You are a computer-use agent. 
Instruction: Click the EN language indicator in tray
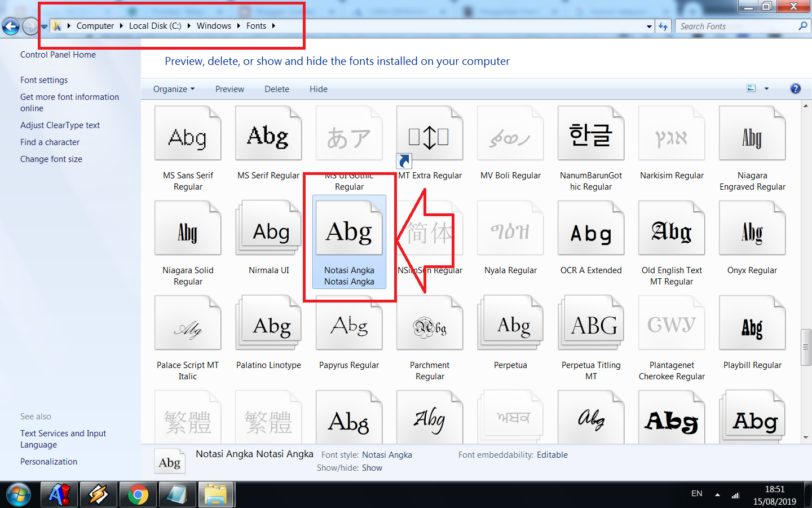697,493
